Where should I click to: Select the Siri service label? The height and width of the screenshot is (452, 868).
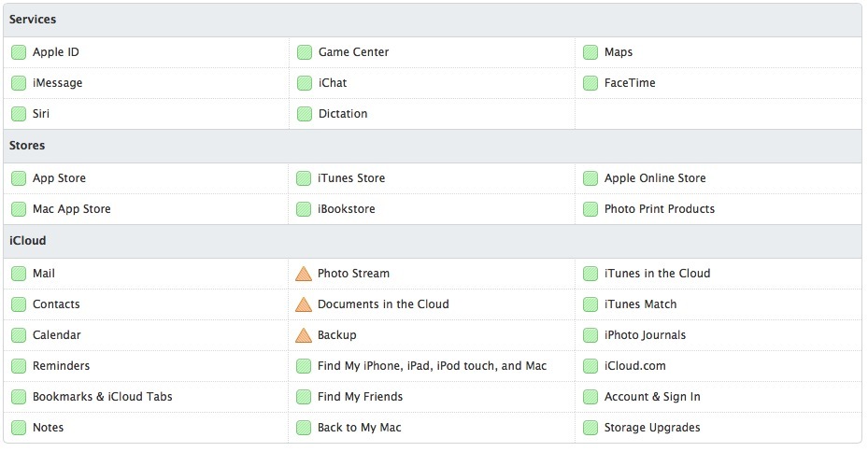(41, 113)
